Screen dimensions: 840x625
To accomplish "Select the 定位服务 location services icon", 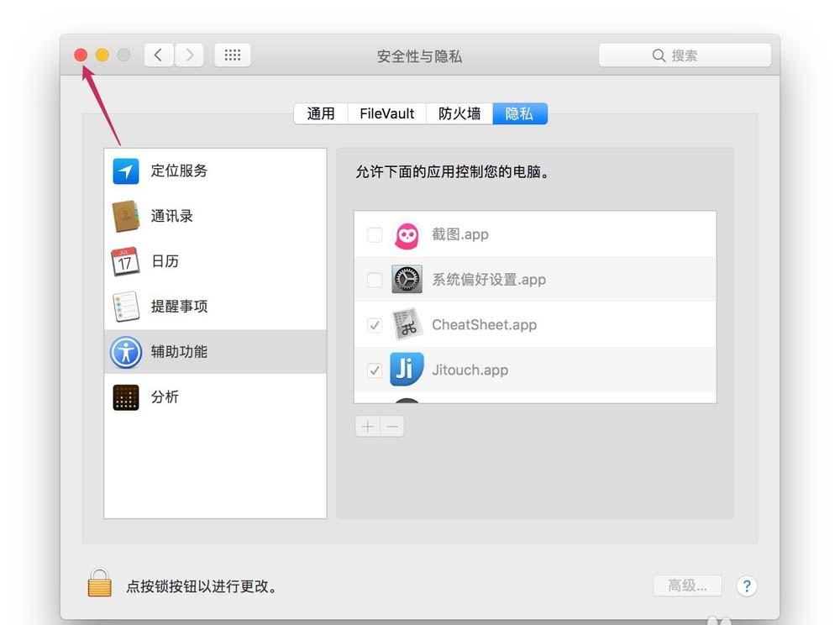I will [x=126, y=171].
